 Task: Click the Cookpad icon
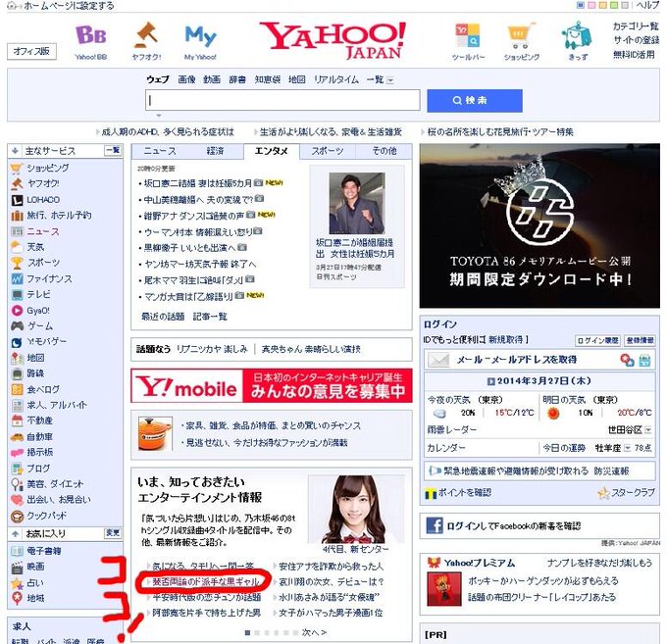[x=17, y=516]
